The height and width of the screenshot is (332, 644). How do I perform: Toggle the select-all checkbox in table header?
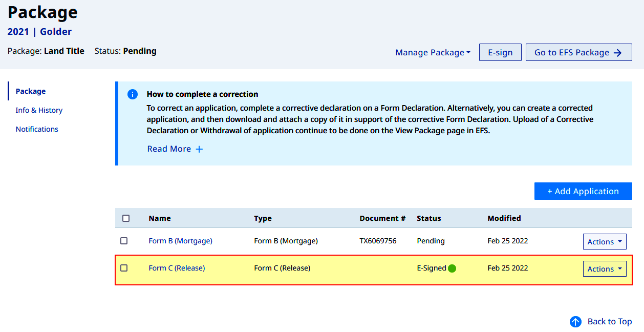[x=126, y=218]
